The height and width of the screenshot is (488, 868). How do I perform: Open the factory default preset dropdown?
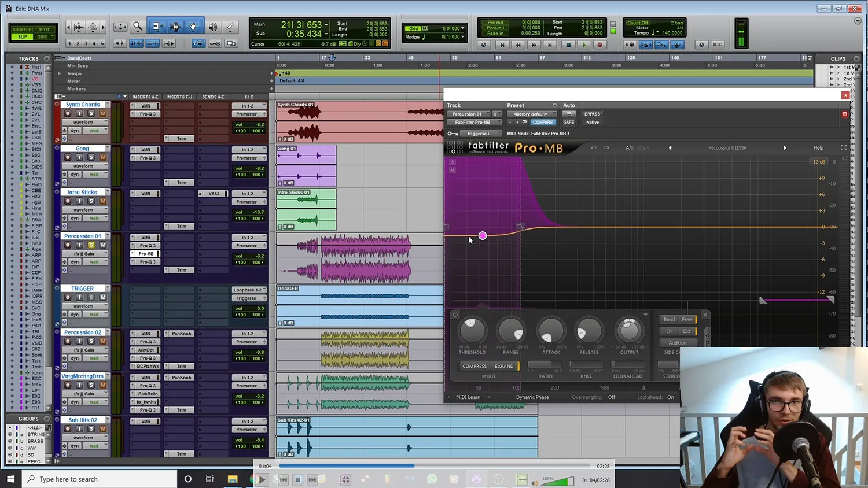tap(531, 114)
